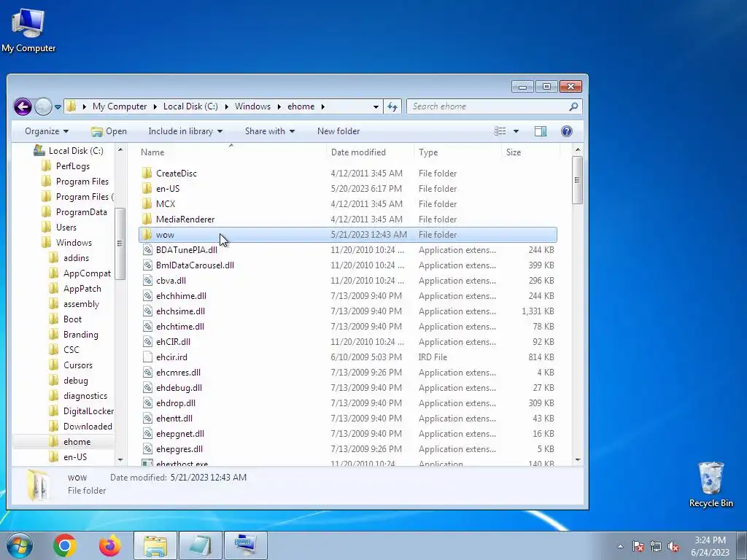Screen dimensions: 747x560
Task: Click the On-Screen Keyboard taskbar icon
Action: pyautogui.click(x=246, y=545)
